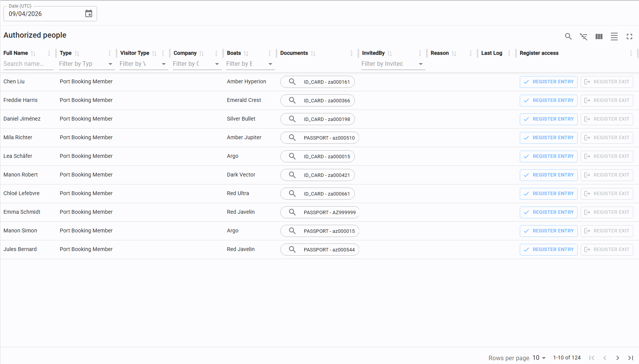Expand the Filter by InvitedBy dropdown

tap(421, 64)
